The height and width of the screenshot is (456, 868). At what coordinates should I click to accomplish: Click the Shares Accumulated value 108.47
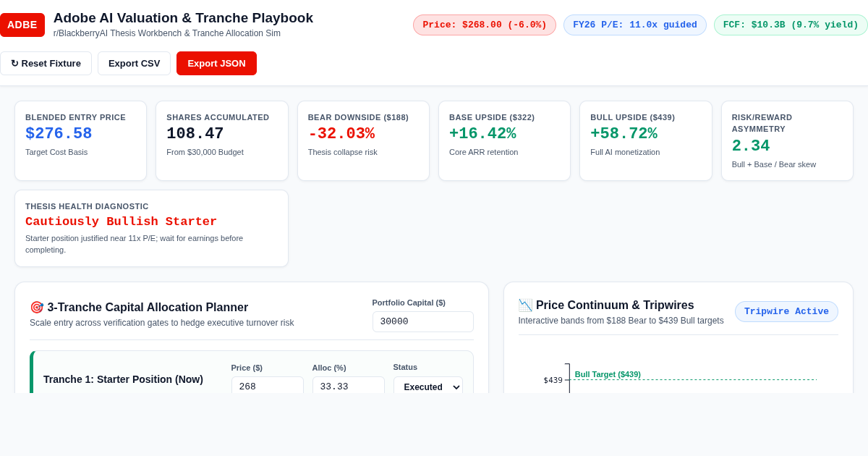point(195,134)
